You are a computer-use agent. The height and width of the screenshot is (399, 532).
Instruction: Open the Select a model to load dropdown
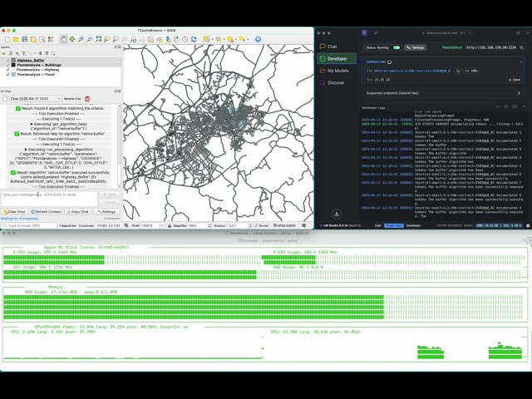[446, 33]
